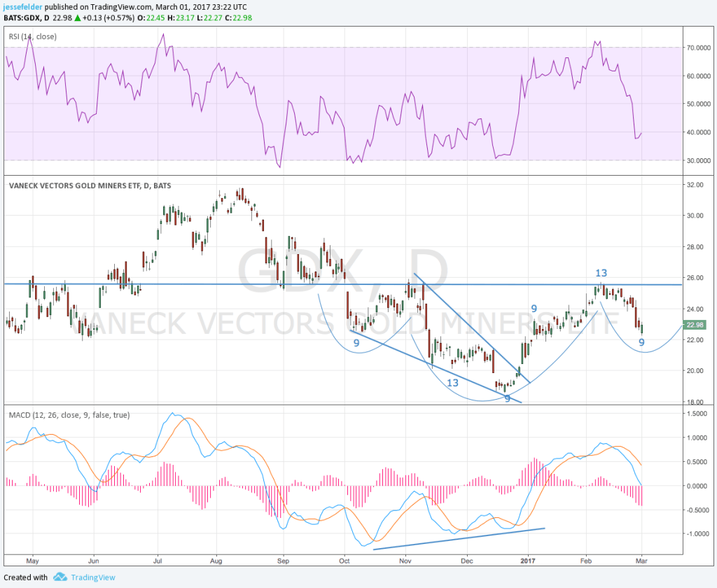717x588 pixels.
Task: Click the green up-arrow change indicator
Action: (78, 17)
